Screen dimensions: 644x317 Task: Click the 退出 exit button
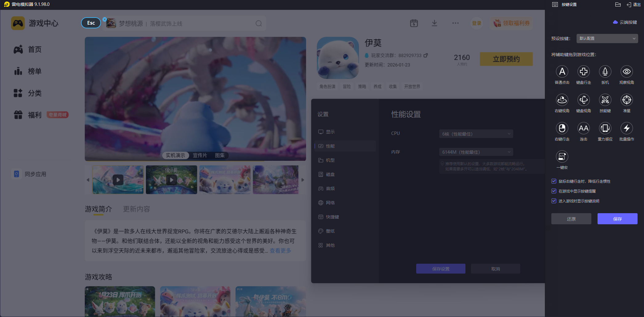[634, 4]
